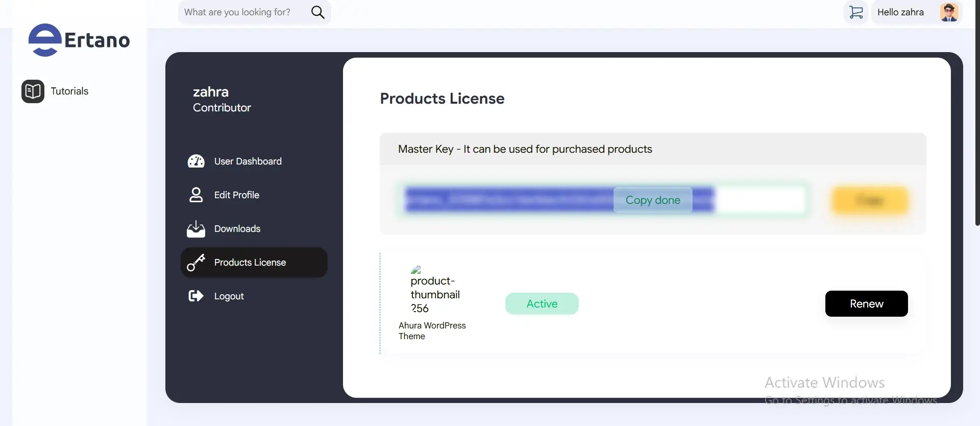This screenshot has width=980, height=426.
Task: Go to User Dashboard
Action: pos(248,161)
